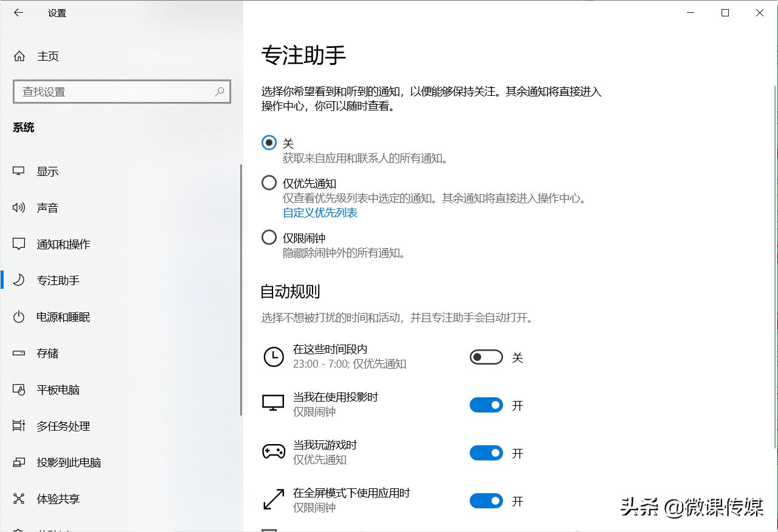Enable the 在这些时间段内 automatic rule

(485, 357)
